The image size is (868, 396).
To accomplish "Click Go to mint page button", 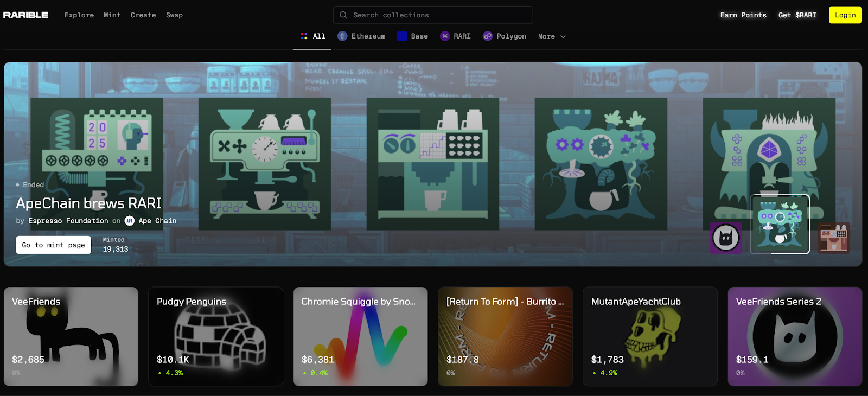I will (x=53, y=245).
